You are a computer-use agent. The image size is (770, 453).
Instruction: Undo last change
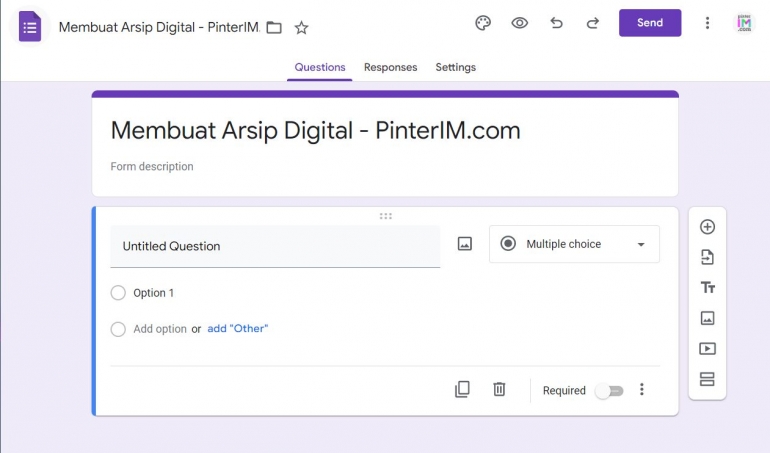tap(556, 23)
